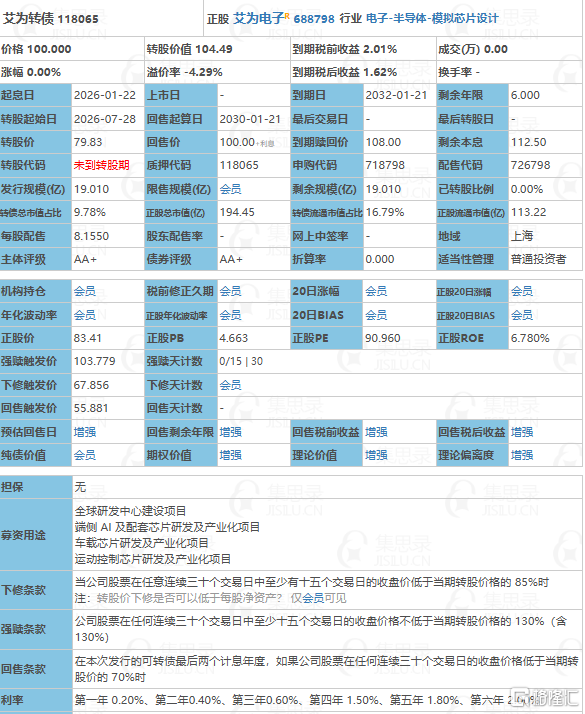Open 增强 link next to 期权价值

click(230, 455)
